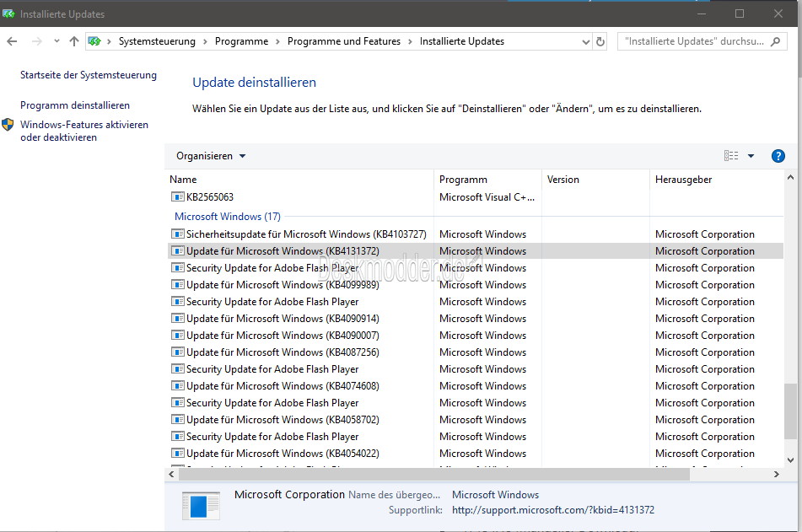Open Programme und Features breadcrumb
The width and height of the screenshot is (802, 532).
tap(344, 41)
